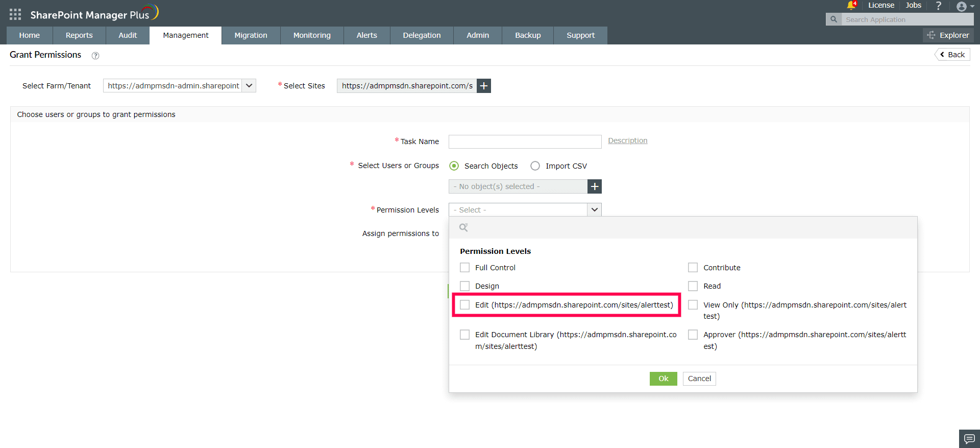Switch to the Monitoring tab
The height and width of the screenshot is (448, 980).
point(312,35)
